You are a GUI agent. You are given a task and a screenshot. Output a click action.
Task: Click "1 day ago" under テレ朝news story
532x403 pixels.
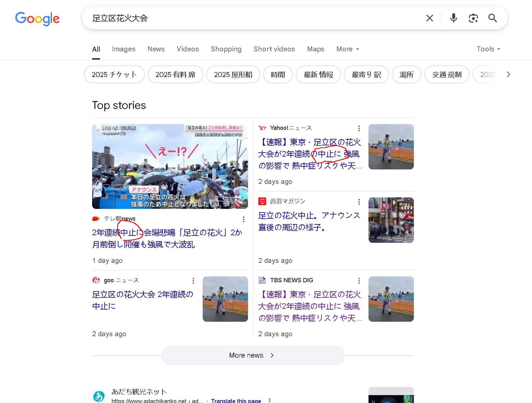(x=107, y=261)
